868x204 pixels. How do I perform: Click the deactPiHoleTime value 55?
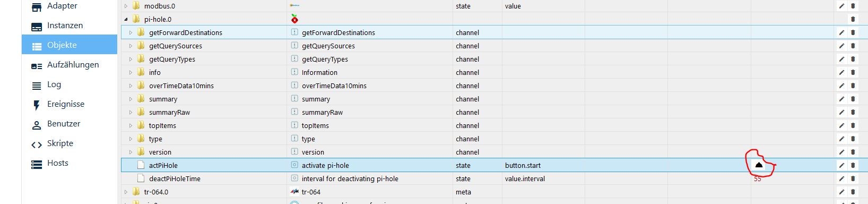click(x=758, y=179)
